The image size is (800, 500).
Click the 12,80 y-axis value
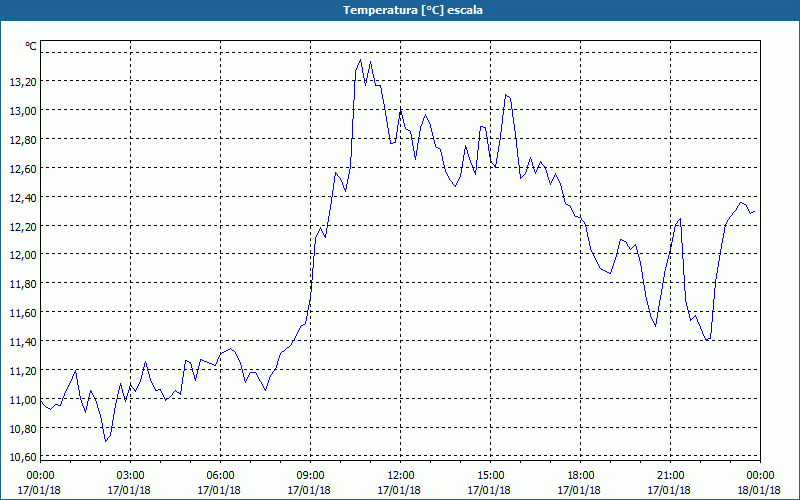click(23, 140)
